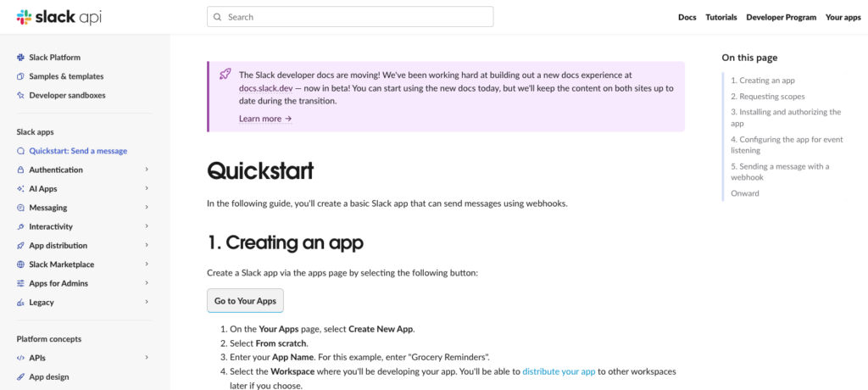Expand the AI Apps section chevron
Viewport: 868px width, 390px height.
click(147, 188)
